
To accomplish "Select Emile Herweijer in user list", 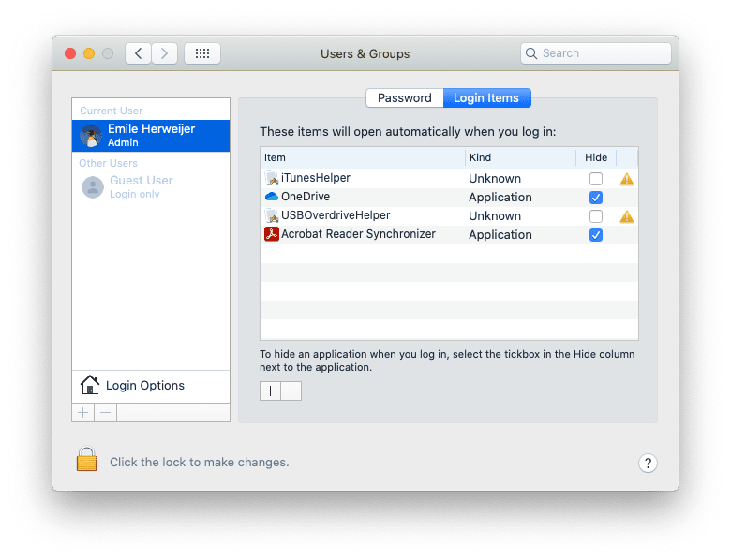I will pos(151,136).
